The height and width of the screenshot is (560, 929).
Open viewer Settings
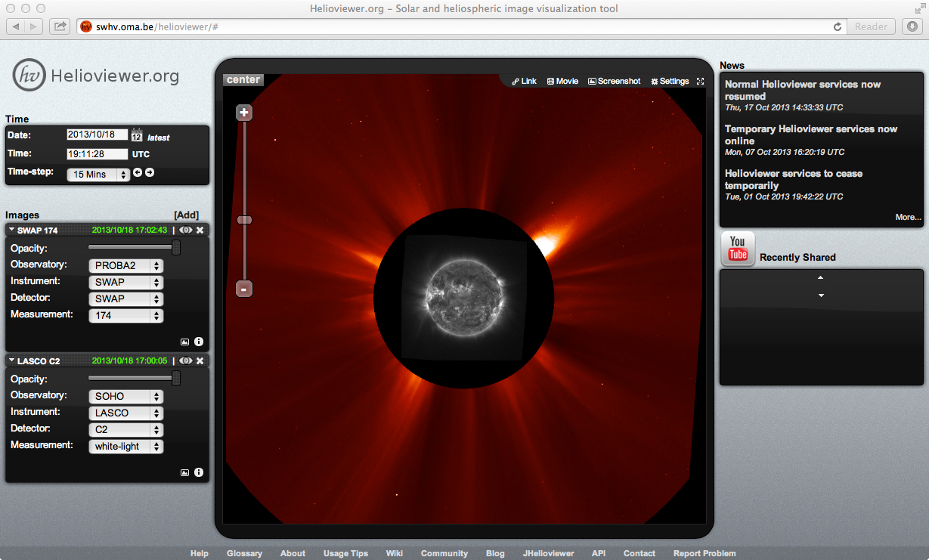pyautogui.click(x=670, y=81)
